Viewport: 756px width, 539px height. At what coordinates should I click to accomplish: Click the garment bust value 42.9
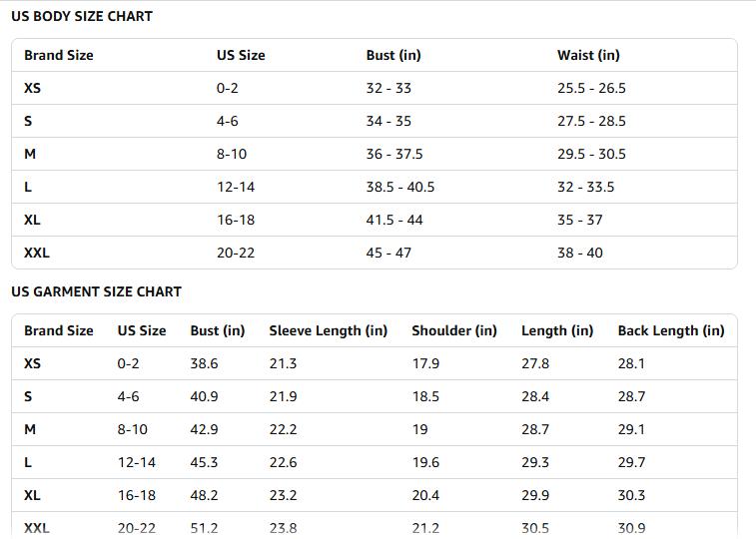(x=204, y=429)
